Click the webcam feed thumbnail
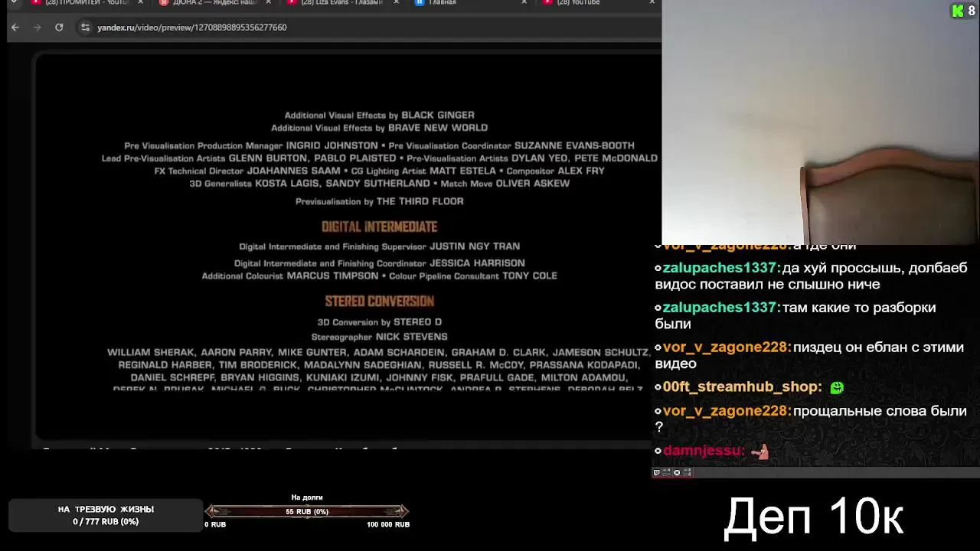This screenshot has width=980, height=551. 821,122
